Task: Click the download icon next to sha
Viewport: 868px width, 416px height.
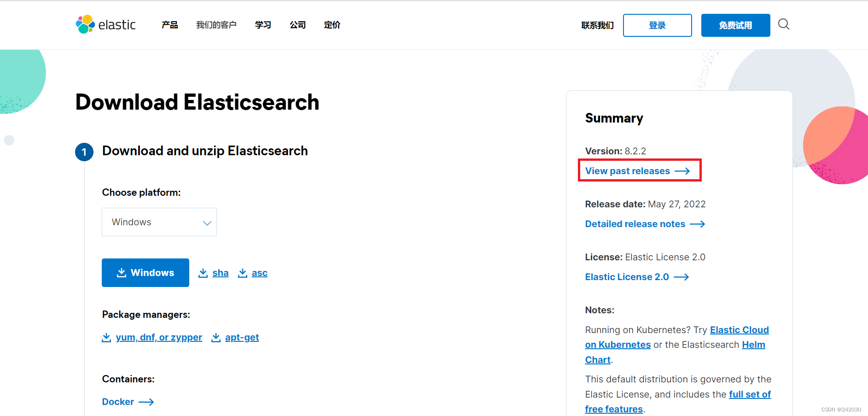Action: pyautogui.click(x=203, y=273)
